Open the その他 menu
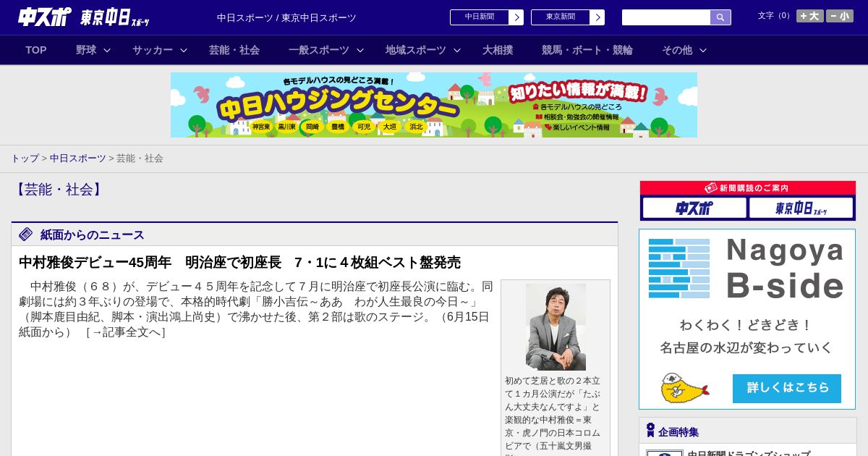Screen dimensions: 868x456 click(x=677, y=50)
